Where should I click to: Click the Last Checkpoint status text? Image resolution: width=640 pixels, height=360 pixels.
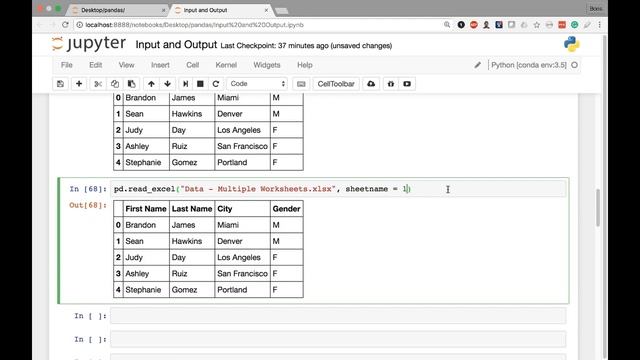[x=306, y=46]
